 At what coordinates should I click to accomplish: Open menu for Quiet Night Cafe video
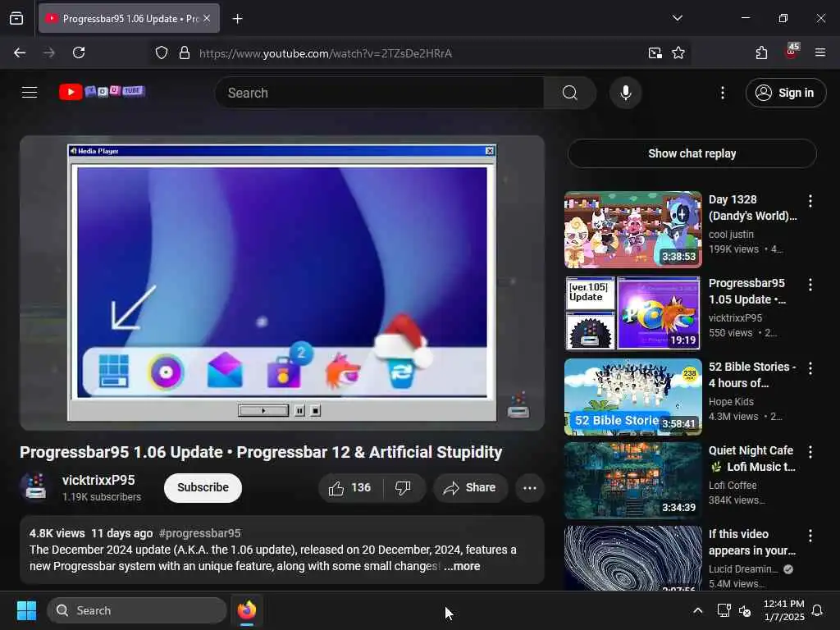(x=810, y=452)
